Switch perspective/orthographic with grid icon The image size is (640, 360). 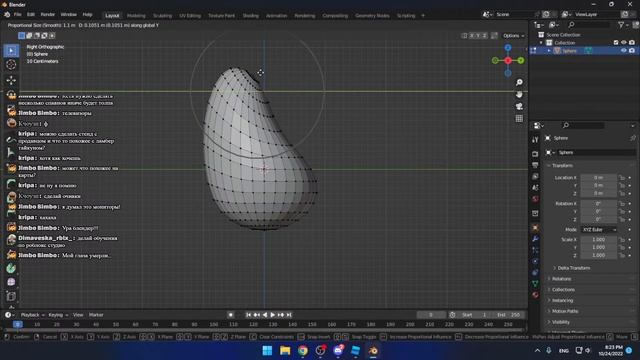click(x=519, y=118)
